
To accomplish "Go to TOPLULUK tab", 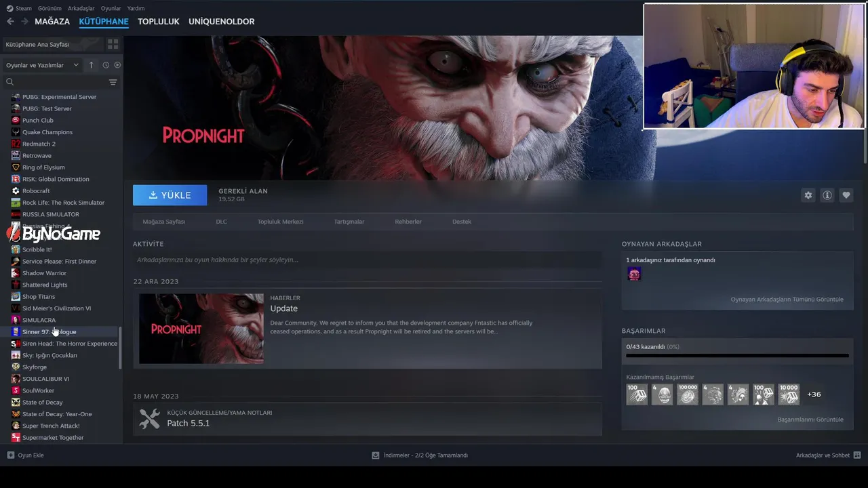I will 159,22.
